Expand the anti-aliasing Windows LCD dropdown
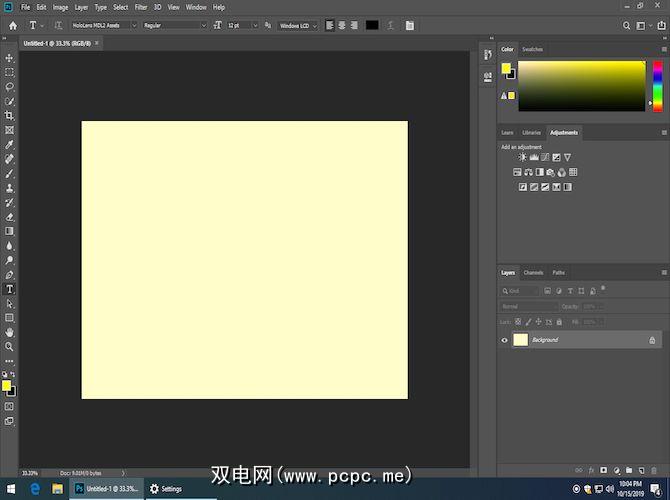The image size is (670, 500). [297, 25]
